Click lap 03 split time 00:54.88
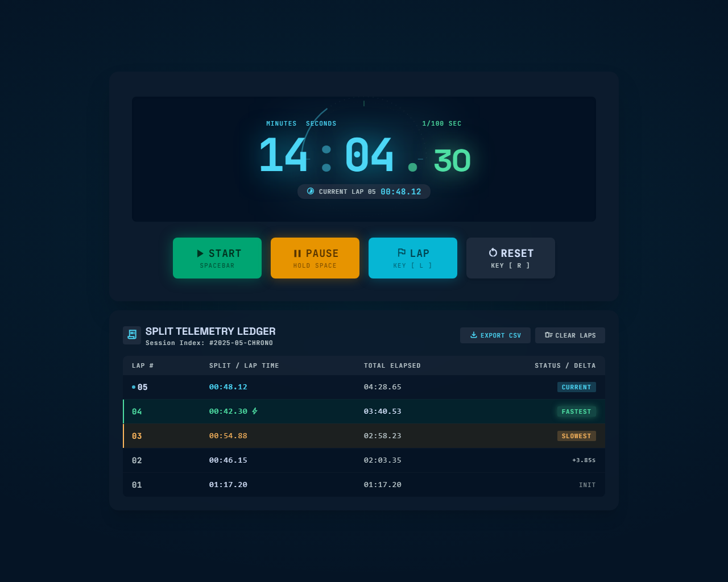This screenshot has width=728, height=582. pos(228,436)
